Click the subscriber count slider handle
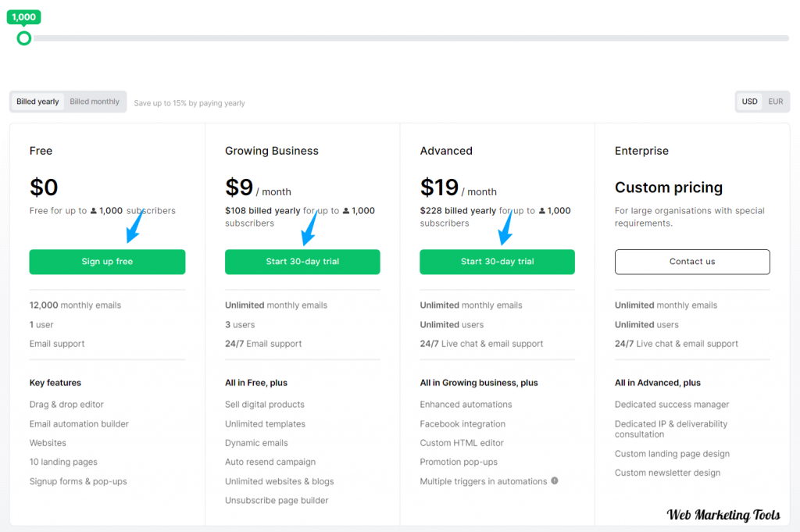The height and width of the screenshot is (532, 800). click(x=24, y=38)
